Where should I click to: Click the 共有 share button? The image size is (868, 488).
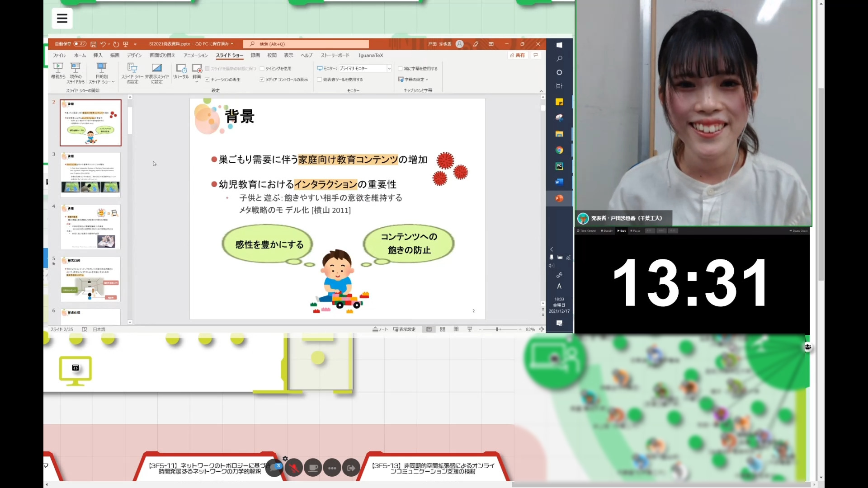coord(517,55)
